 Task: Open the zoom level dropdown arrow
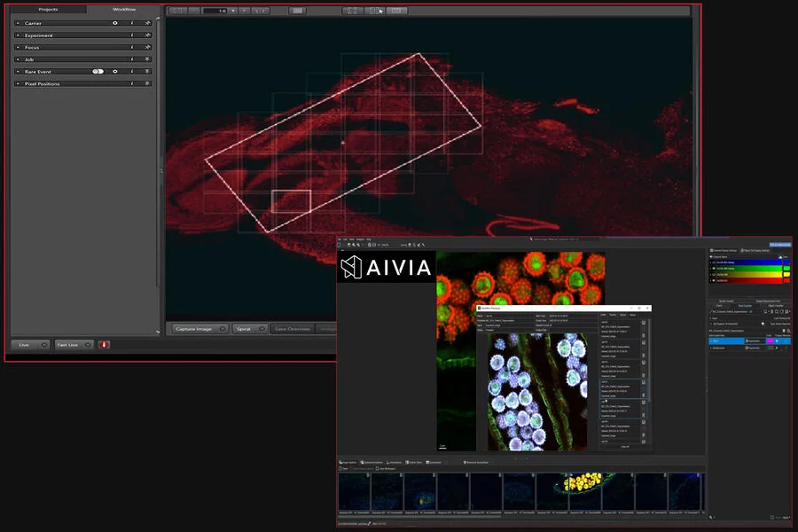pyautogui.click(x=233, y=11)
